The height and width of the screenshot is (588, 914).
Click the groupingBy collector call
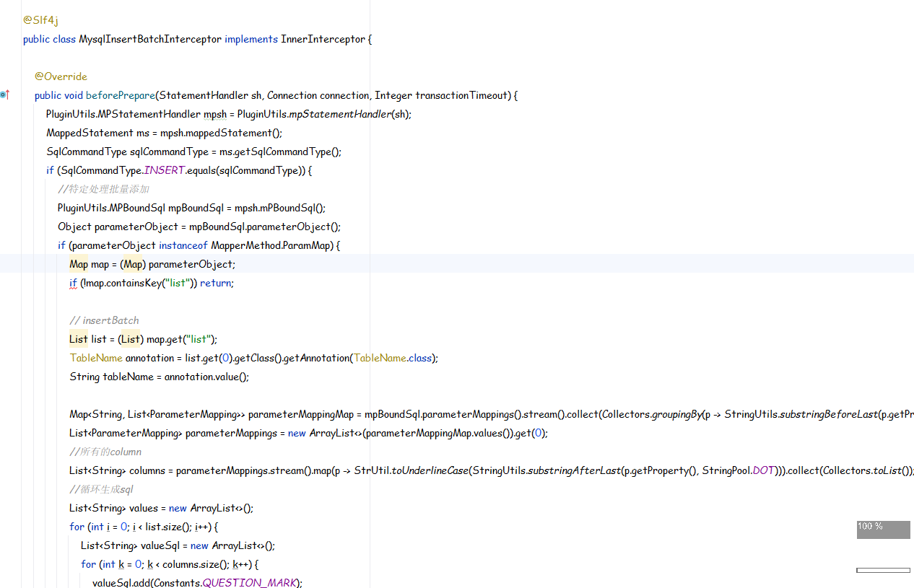click(x=676, y=414)
